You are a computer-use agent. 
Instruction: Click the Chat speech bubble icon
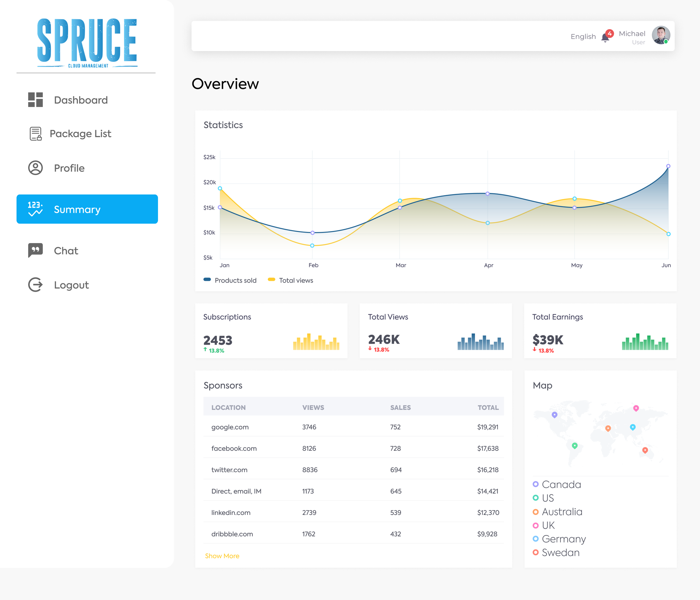click(x=35, y=250)
